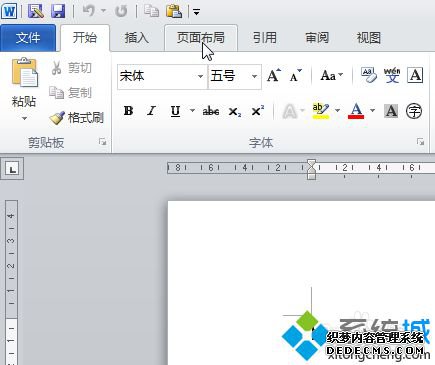Toggle Subscript formatting
Screen dimensions: 435x365
tap(235, 111)
